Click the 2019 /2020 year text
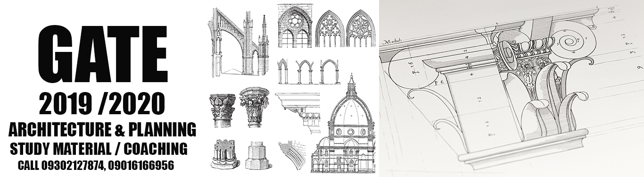 click(x=102, y=104)
